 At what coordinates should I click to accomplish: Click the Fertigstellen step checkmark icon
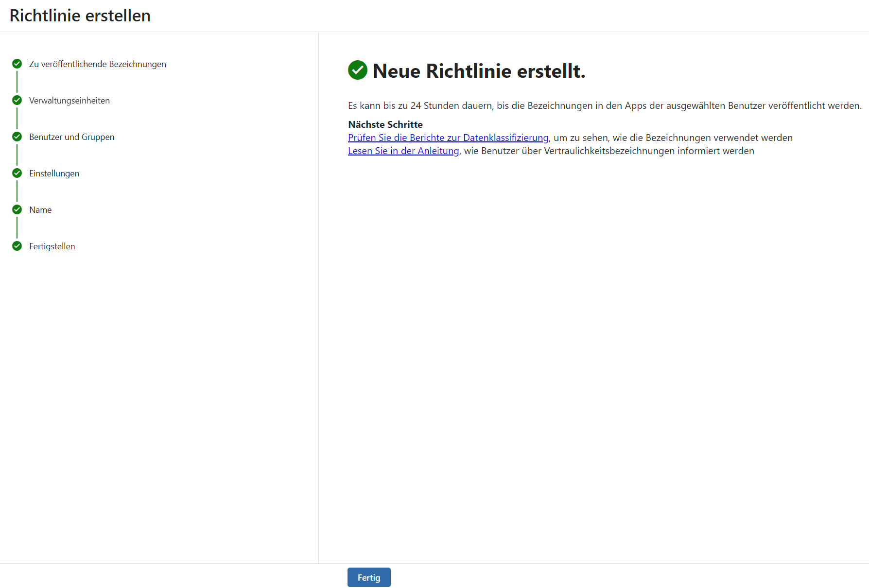[17, 246]
